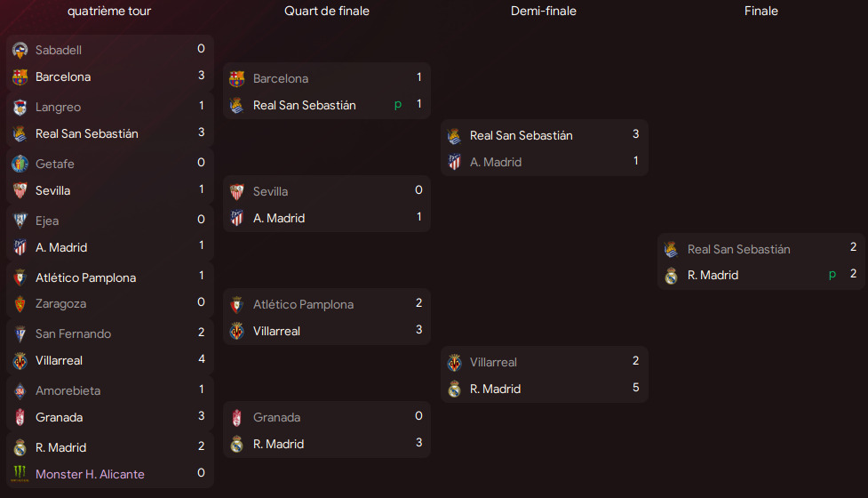Select Sevilla in the quatrième tour
The height and width of the screenshot is (498, 868).
[52, 191]
